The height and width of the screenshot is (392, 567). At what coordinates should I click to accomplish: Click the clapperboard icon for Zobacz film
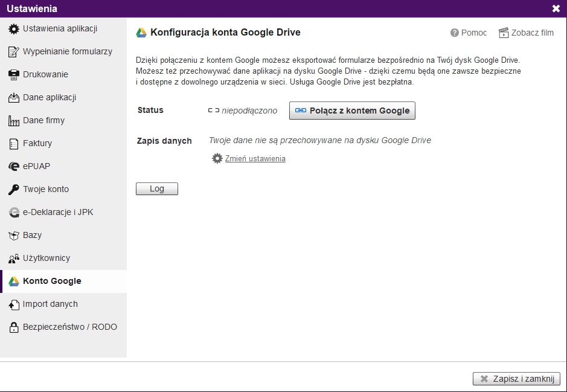click(x=504, y=33)
